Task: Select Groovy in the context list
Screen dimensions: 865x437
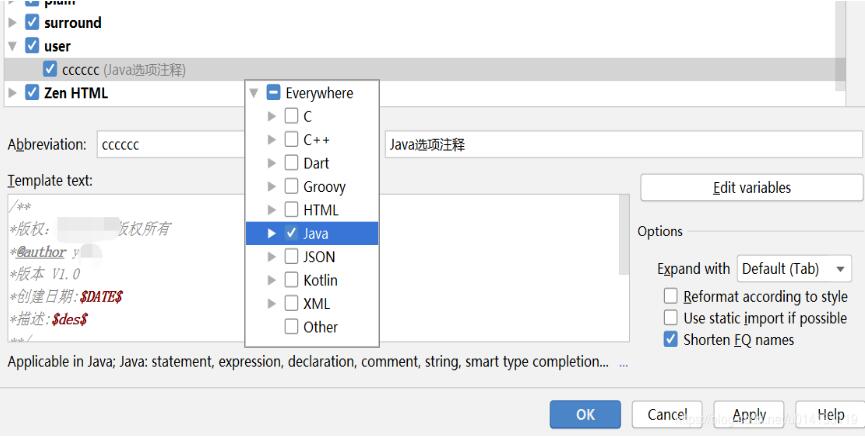Action: tap(324, 186)
